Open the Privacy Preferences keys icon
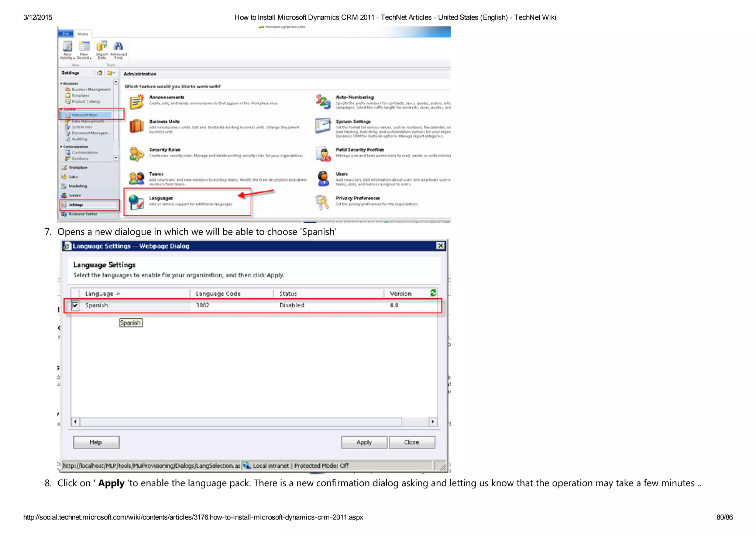 (322, 202)
